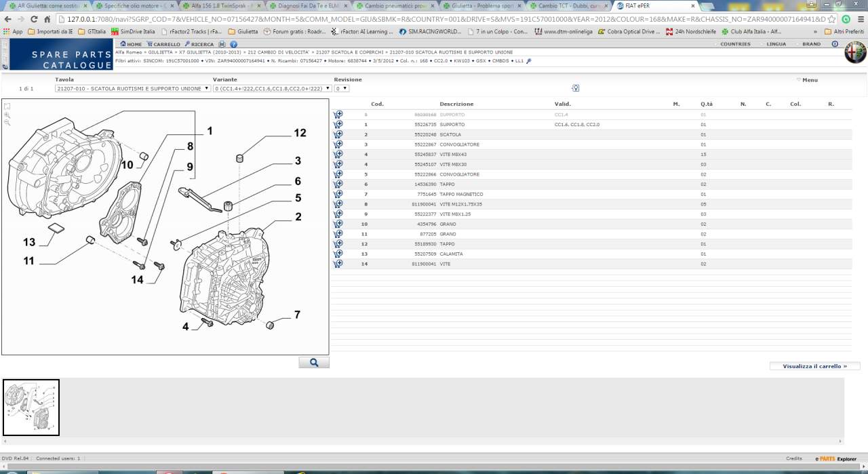868x474 pixels.
Task: Click callout number 12 in diagram
Action: point(300,133)
